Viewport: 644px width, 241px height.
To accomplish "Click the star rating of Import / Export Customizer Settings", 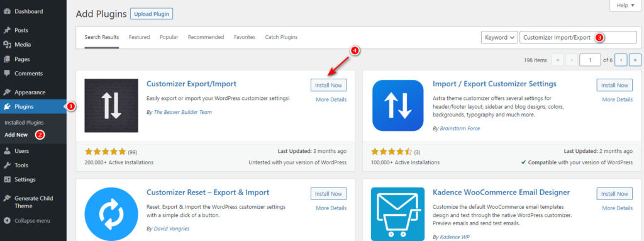I will tap(391, 152).
